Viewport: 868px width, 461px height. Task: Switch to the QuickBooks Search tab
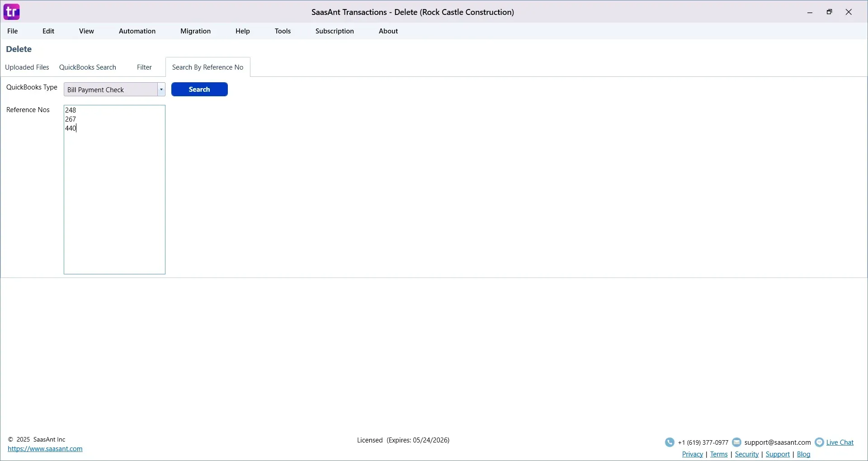[x=88, y=67]
